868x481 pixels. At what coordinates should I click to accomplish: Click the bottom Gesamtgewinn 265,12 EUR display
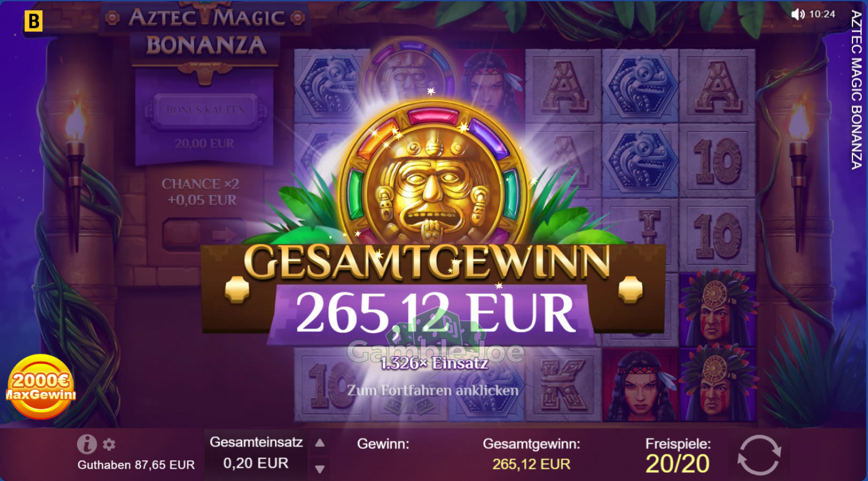tap(531, 454)
